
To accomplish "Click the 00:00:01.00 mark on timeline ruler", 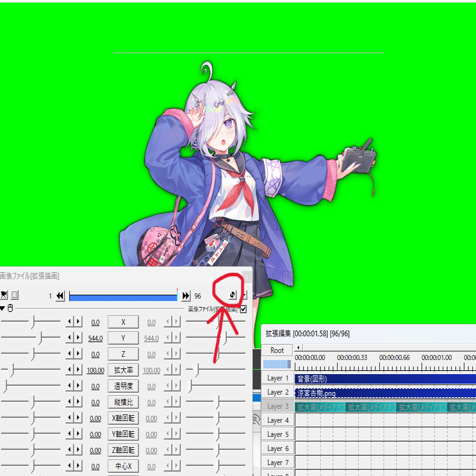I will point(436,357).
